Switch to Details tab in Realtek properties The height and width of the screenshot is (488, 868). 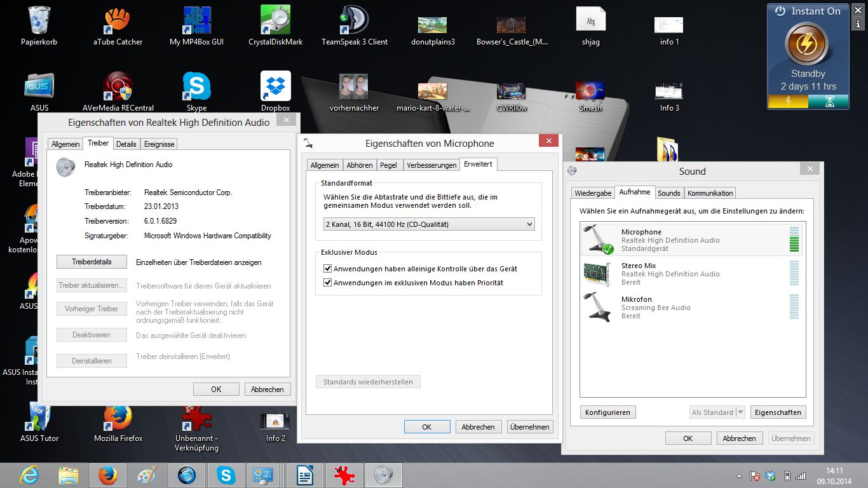click(126, 144)
